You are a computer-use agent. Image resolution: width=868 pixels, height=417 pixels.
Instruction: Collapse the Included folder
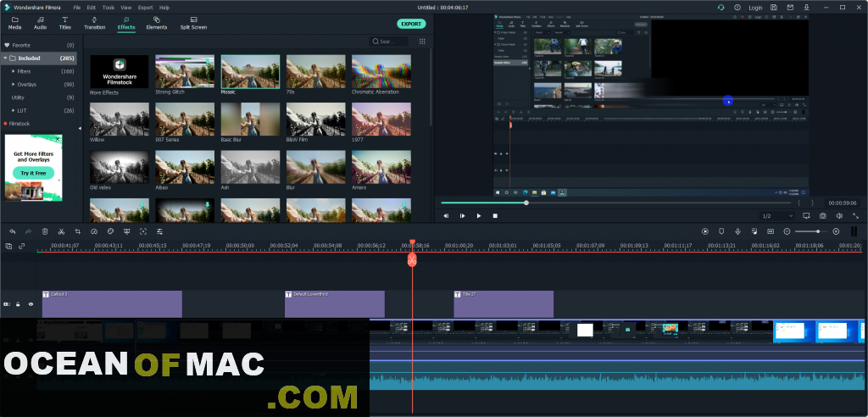tap(6, 58)
